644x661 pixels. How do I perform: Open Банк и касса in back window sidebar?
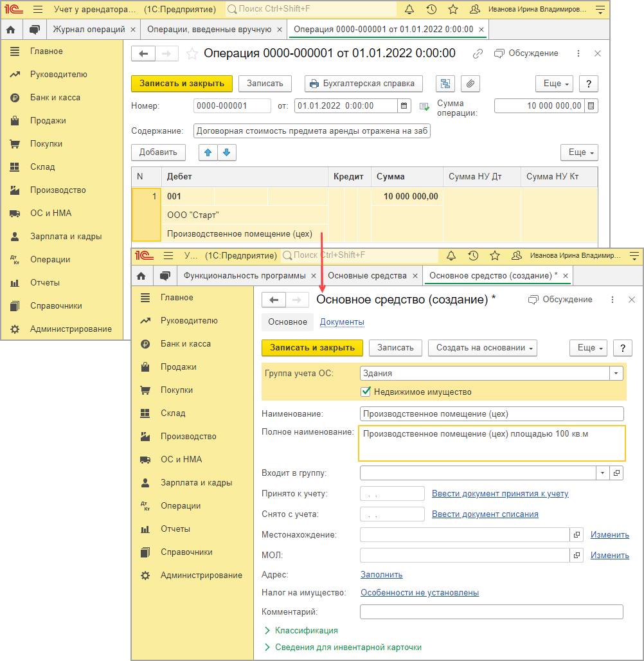[55, 97]
